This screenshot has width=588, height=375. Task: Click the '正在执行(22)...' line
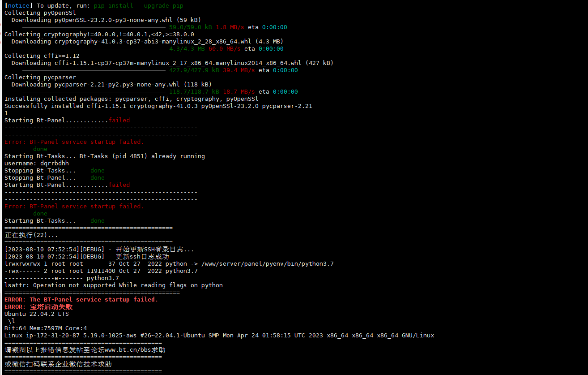click(x=31, y=235)
